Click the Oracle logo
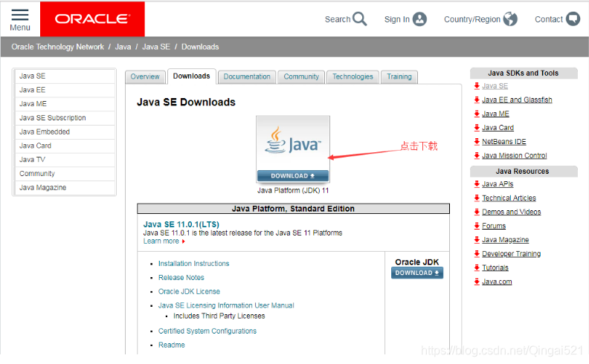589x364 pixels. [x=92, y=19]
